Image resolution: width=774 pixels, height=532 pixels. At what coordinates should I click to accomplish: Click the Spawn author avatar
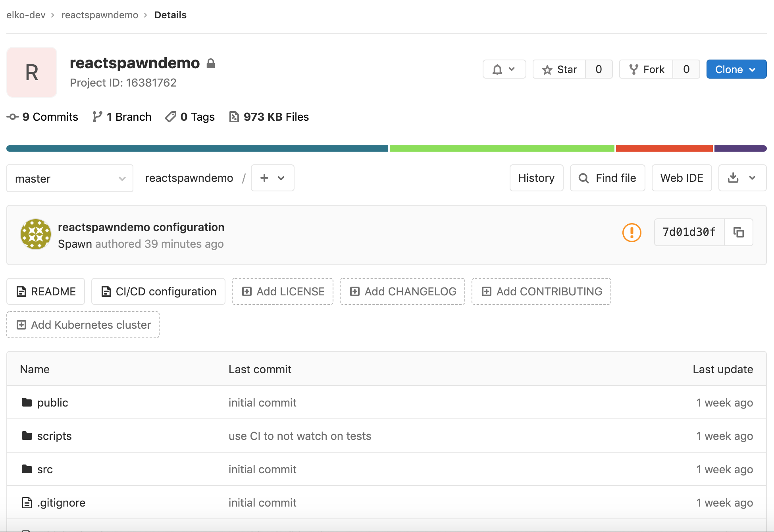(36, 234)
